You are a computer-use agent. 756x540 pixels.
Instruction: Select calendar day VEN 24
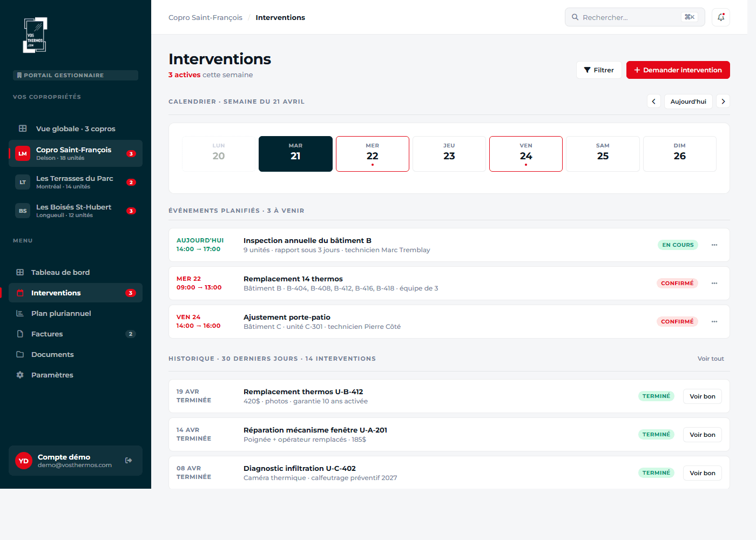[x=526, y=154]
